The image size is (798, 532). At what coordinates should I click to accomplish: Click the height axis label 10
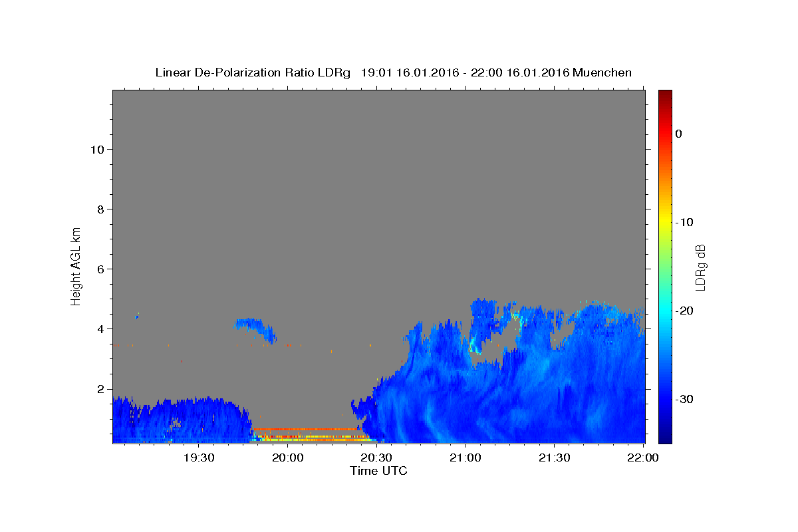tap(97, 149)
